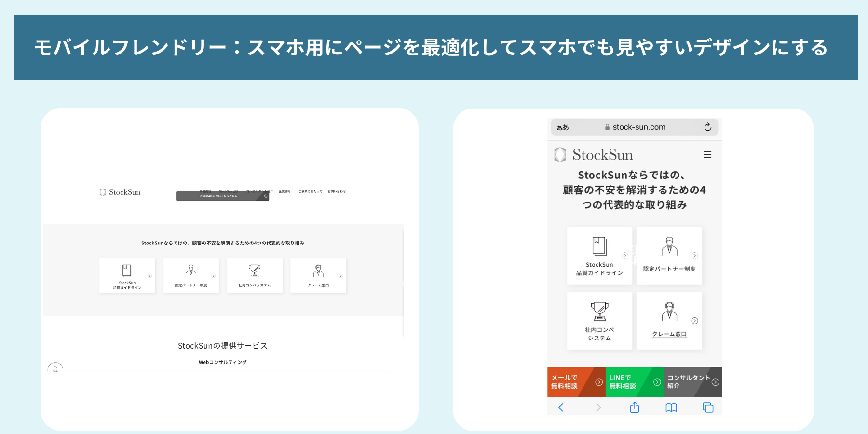The image size is (868, 434).
Task: Expand the 企業情報 dropdown menu
Action: (285, 191)
